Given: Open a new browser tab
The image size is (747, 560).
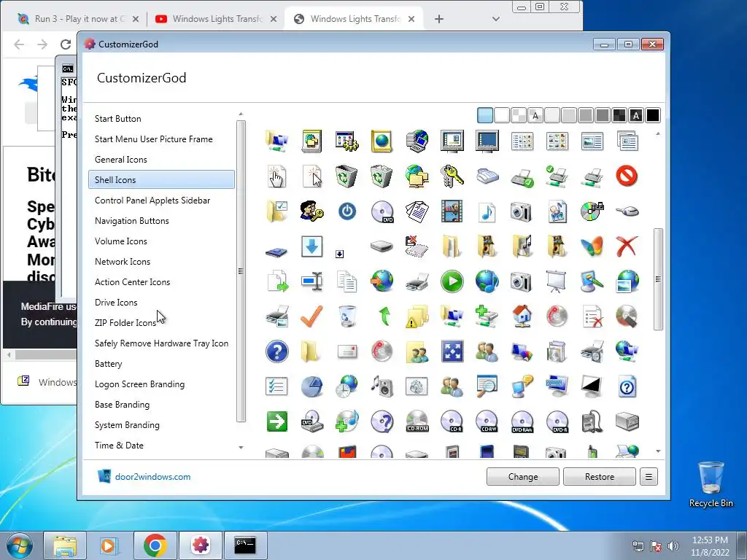Looking at the screenshot, I should (438, 19).
